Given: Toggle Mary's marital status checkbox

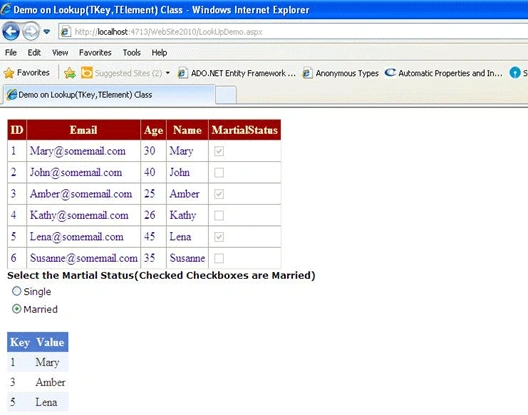Looking at the screenshot, I should pyautogui.click(x=219, y=151).
